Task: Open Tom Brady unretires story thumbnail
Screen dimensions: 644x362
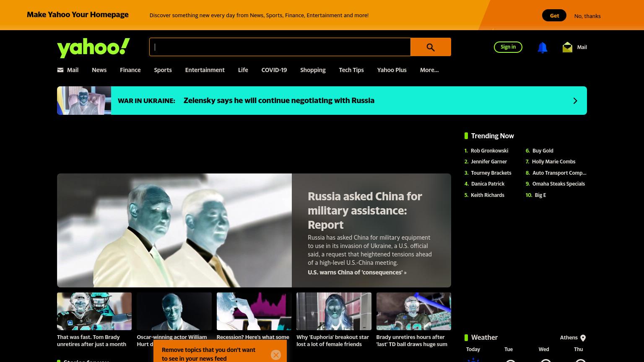Action: [x=94, y=311]
